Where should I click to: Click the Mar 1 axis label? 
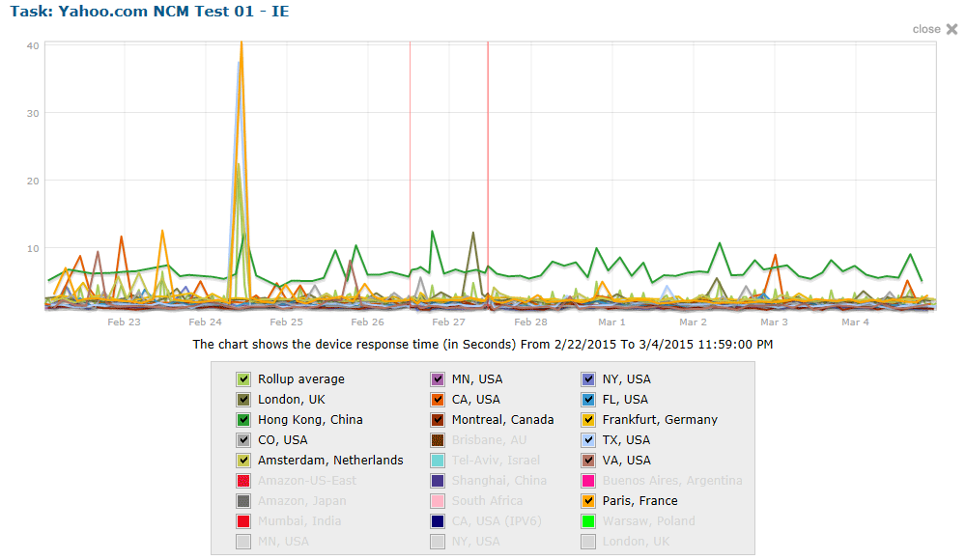point(611,322)
